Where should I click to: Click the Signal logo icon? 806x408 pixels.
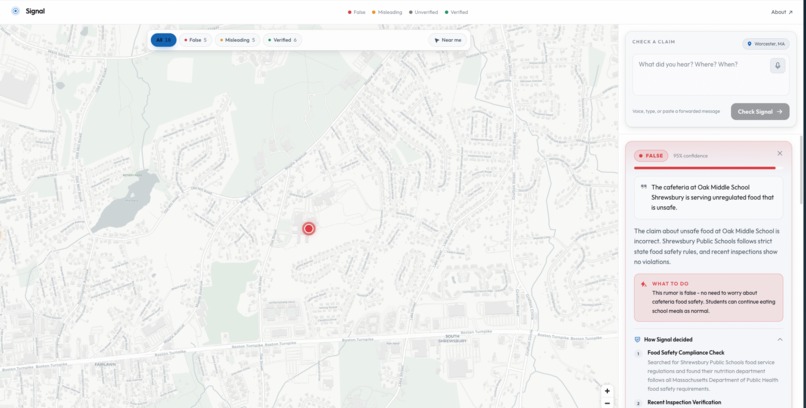point(15,11)
